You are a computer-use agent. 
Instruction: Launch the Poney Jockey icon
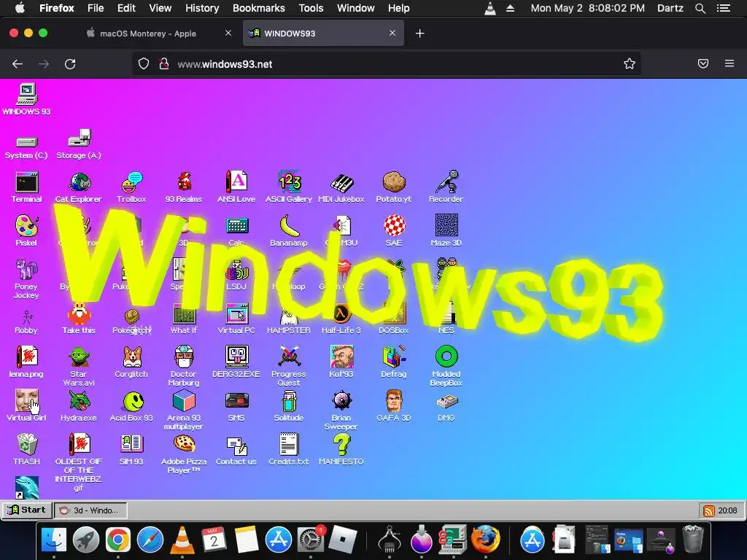click(27, 270)
